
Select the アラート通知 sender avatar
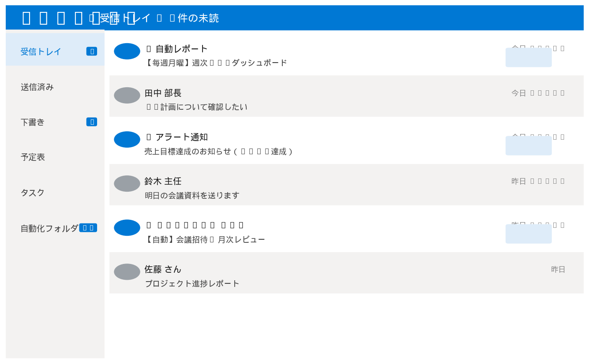(127, 139)
